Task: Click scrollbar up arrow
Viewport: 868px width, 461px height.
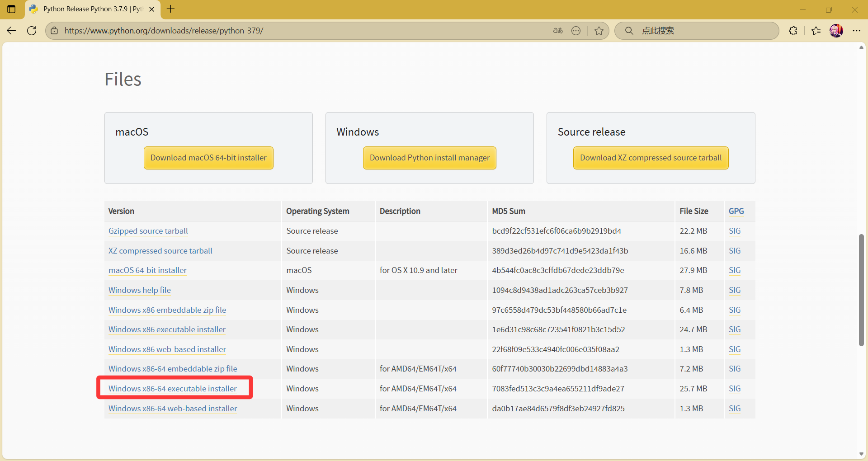Action: [x=861, y=47]
